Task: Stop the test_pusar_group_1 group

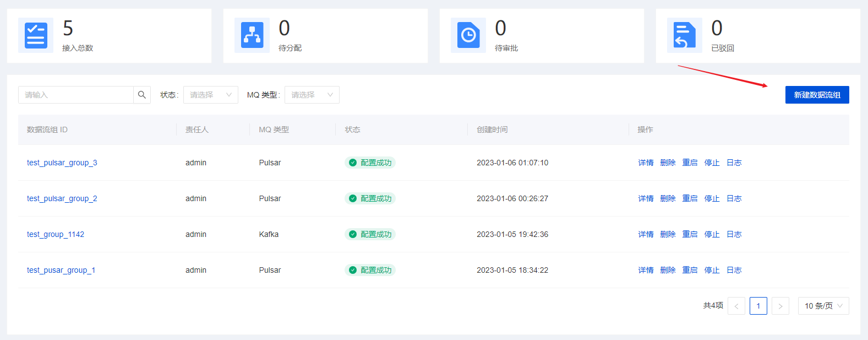Action: coord(712,270)
